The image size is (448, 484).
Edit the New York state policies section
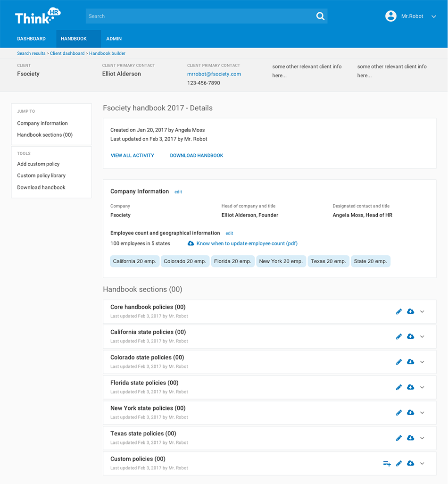(x=399, y=413)
